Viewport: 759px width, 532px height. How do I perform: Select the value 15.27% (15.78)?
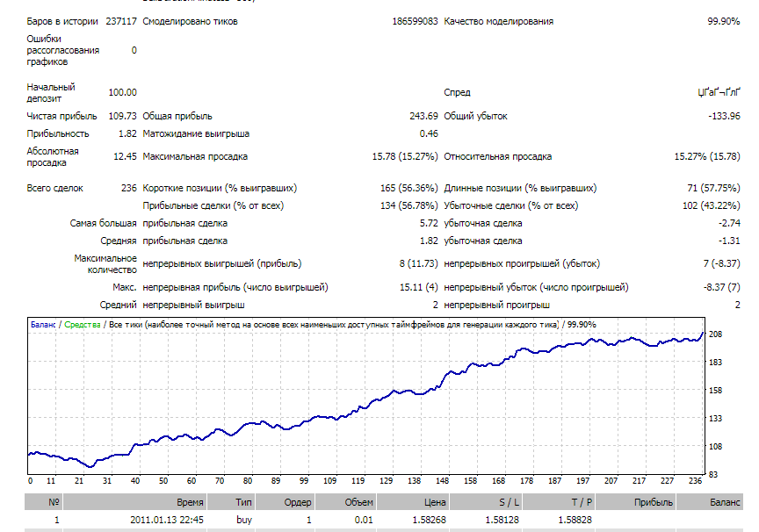[707, 156]
